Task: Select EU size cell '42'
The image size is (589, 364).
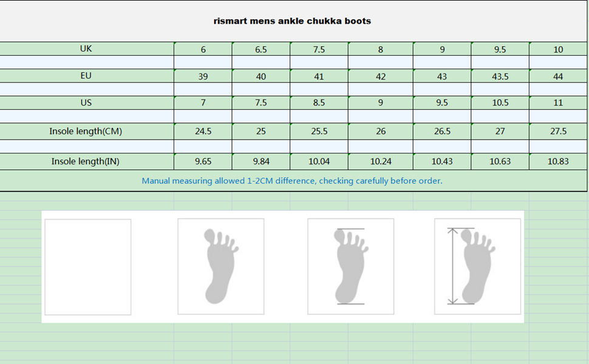Action: point(381,76)
